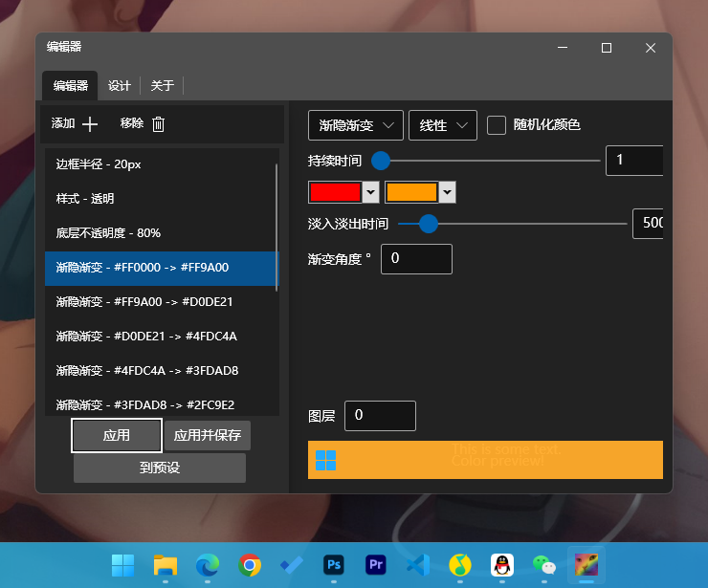The width and height of the screenshot is (708, 588).
Task: Click the 添加 plus icon
Action: pyautogui.click(x=90, y=124)
